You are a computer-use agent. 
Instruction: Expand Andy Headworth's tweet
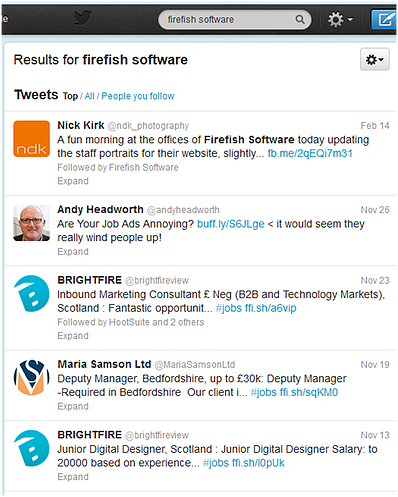73,252
